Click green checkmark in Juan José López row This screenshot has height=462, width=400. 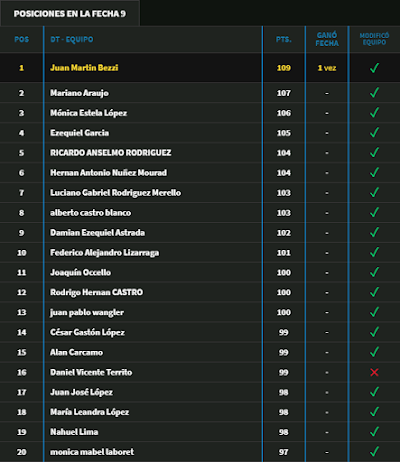point(374,392)
